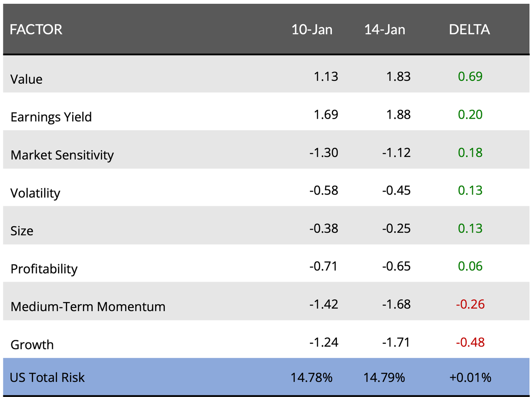532x397 pixels.
Task: Select the Earnings Yield row label
Action: (x=51, y=117)
